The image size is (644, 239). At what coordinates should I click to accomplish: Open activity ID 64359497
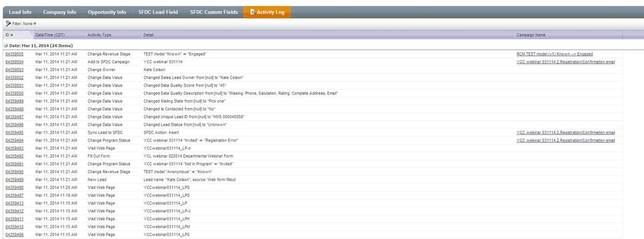[14, 117]
